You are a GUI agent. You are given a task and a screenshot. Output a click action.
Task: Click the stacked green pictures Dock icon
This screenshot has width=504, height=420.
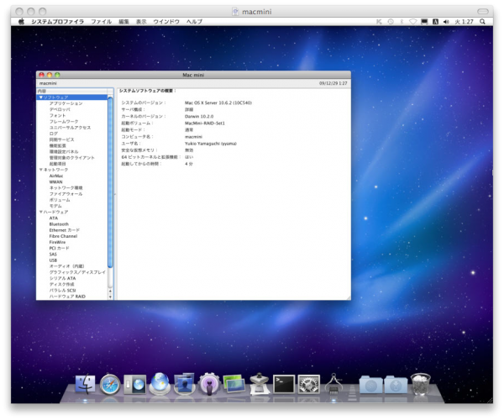(234, 384)
